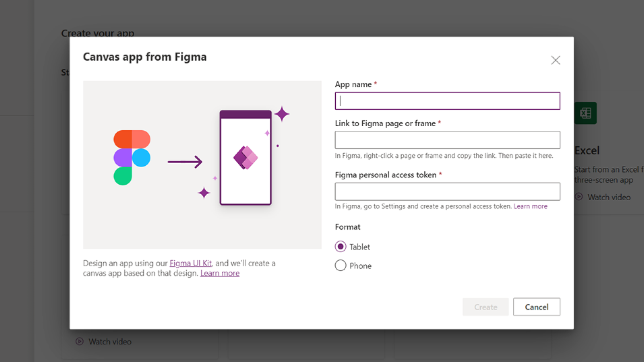
Task: Click Watch video link under Excel card
Action: coord(609,197)
